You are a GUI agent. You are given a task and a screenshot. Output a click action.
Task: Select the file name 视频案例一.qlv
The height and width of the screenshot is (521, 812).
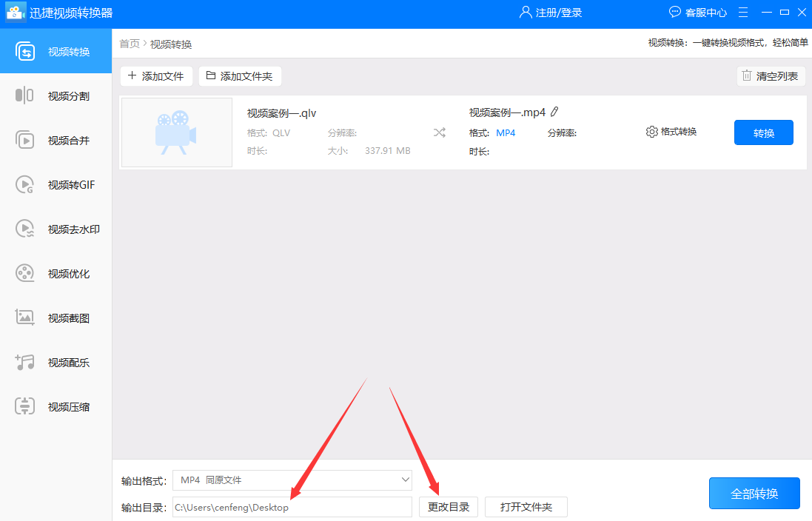point(282,113)
